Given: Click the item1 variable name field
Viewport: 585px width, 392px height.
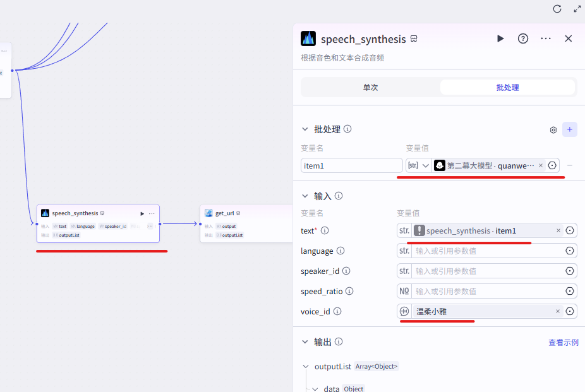Looking at the screenshot, I should pyautogui.click(x=351, y=165).
